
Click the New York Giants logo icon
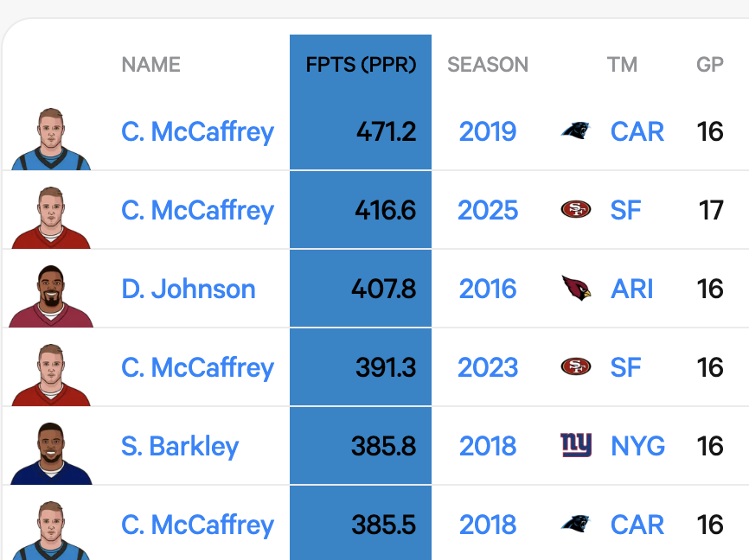point(576,446)
